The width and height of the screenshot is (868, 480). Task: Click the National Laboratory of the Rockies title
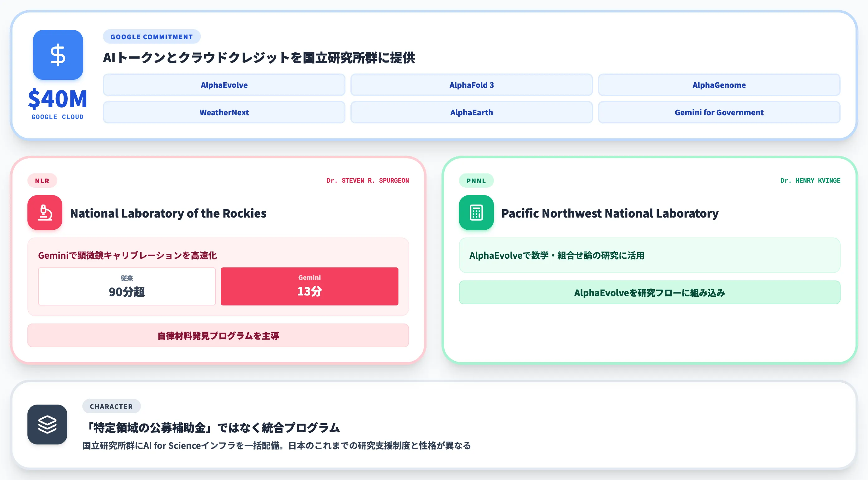(168, 213)
